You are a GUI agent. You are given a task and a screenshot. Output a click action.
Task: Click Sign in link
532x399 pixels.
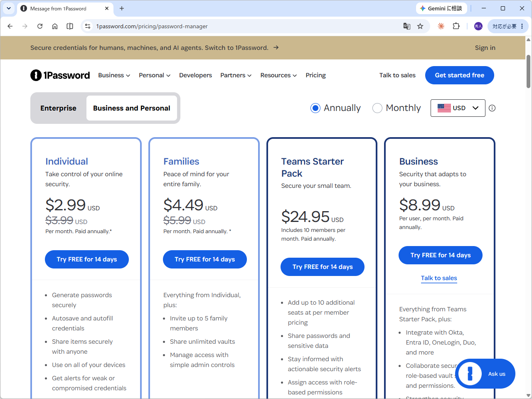pos(485,48)
